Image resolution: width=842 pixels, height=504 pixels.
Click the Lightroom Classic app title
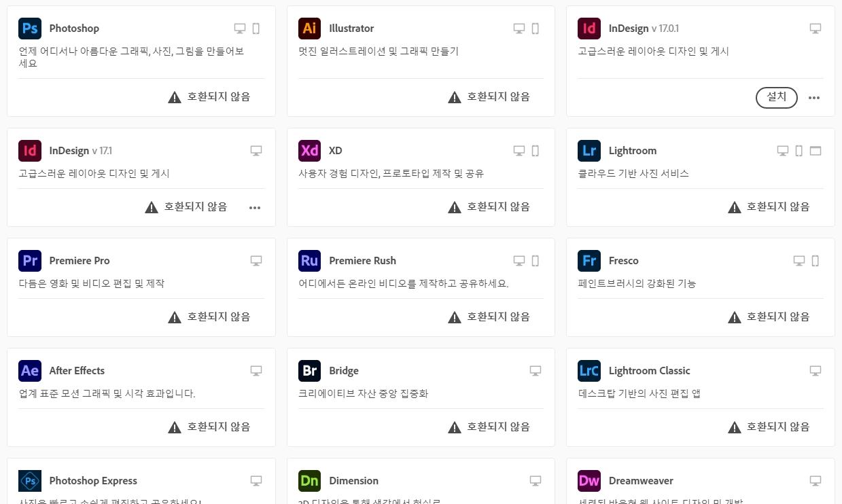(x=650, y=371)
